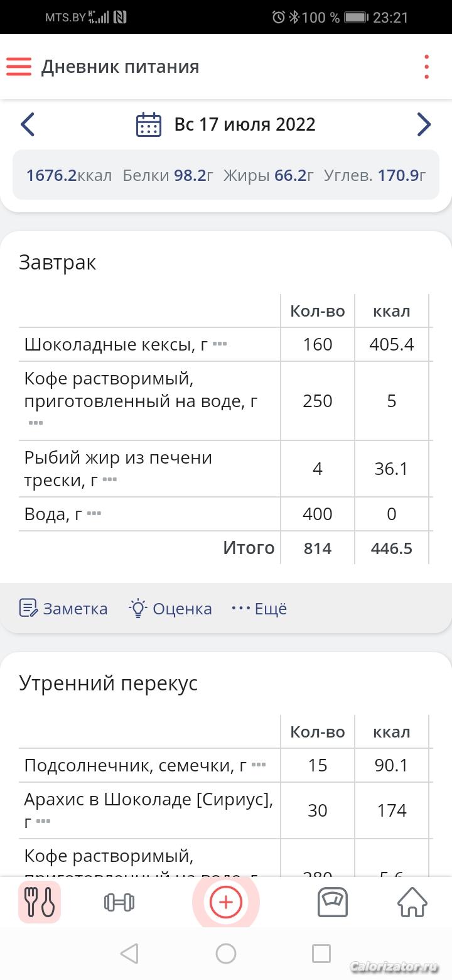
Task: Go to the home screen tab
Action: (x=412, y=902)
